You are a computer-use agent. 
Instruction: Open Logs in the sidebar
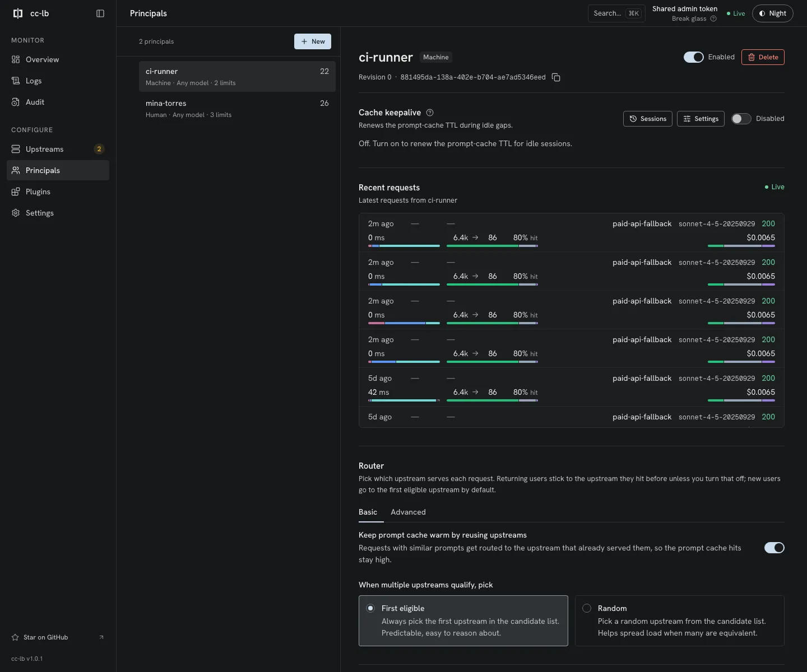pos(58,81)
